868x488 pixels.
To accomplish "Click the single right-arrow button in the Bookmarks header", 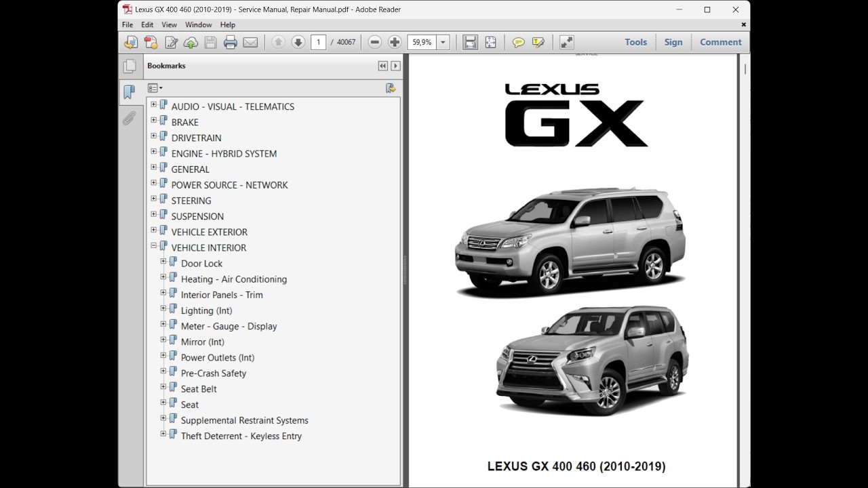I will click(395, 66).
